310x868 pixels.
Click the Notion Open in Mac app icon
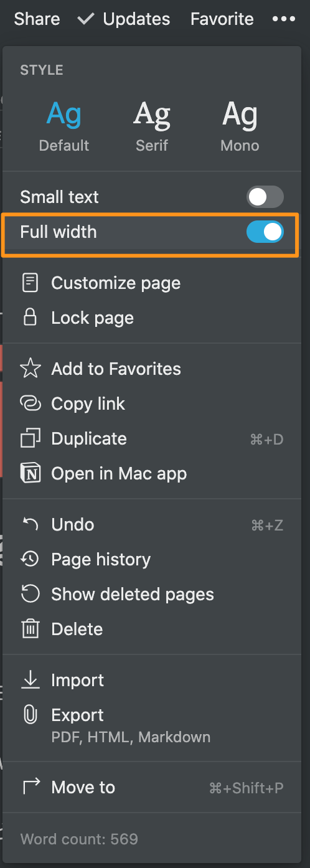[30, 473]
